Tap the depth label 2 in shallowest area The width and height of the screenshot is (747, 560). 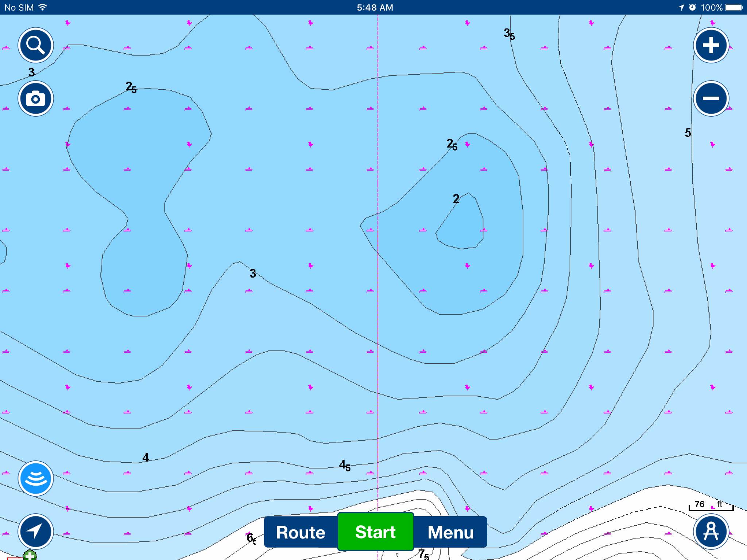456,199
